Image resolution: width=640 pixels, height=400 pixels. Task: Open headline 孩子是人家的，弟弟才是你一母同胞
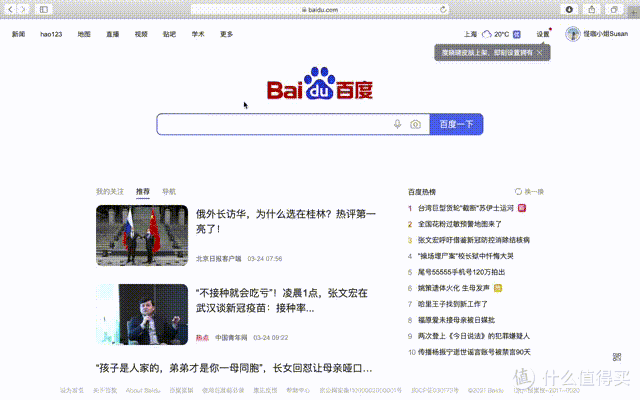[x=234, y=368]
